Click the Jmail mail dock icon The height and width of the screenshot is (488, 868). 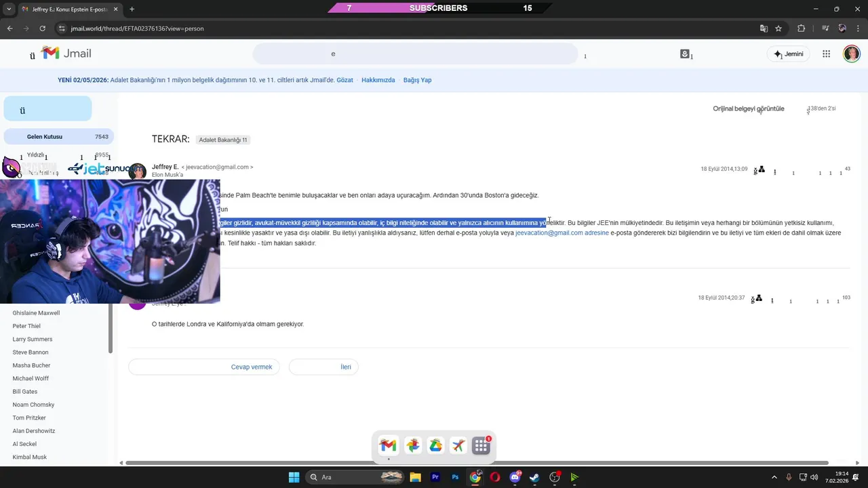click(x=388, y=445)
